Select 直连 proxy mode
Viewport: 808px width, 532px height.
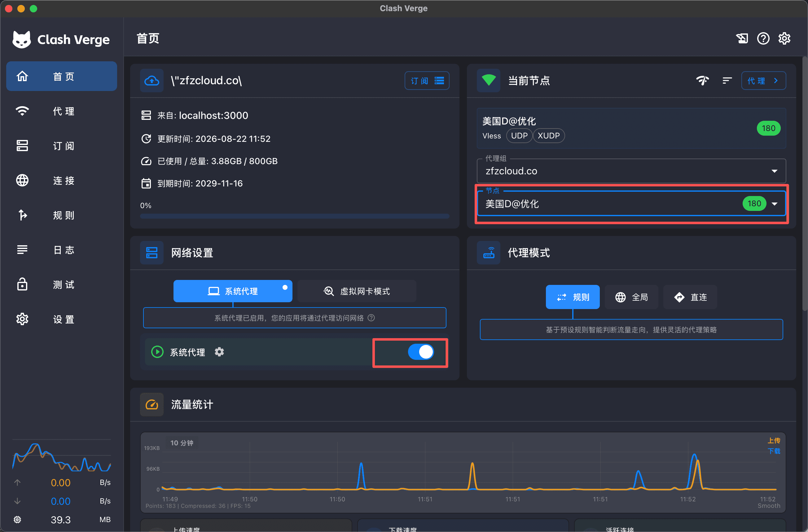tap(690, 297)
